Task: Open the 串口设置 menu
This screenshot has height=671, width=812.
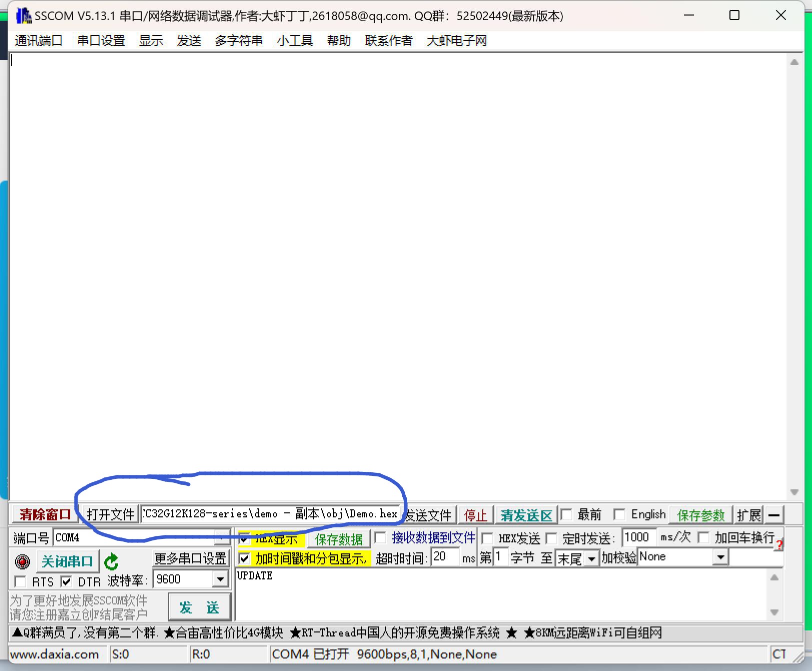Action: tap(101, 41)
